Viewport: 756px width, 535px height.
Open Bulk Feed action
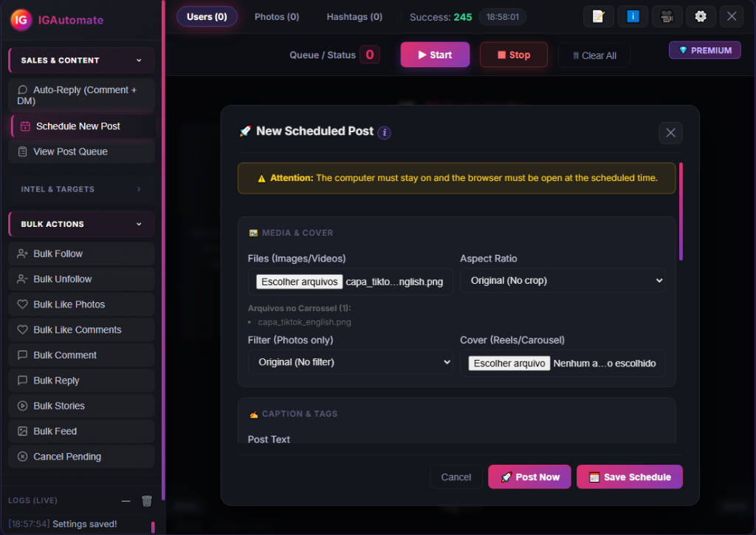pos(81,432)
